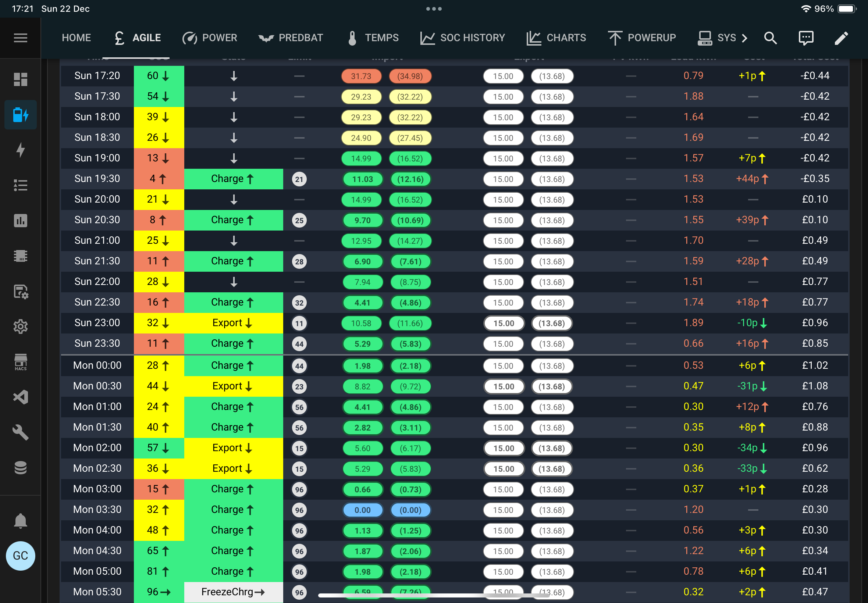This screenshot has width=868, height=603.
Task: Open the GC user profile avatar
Action: (20, 556)
